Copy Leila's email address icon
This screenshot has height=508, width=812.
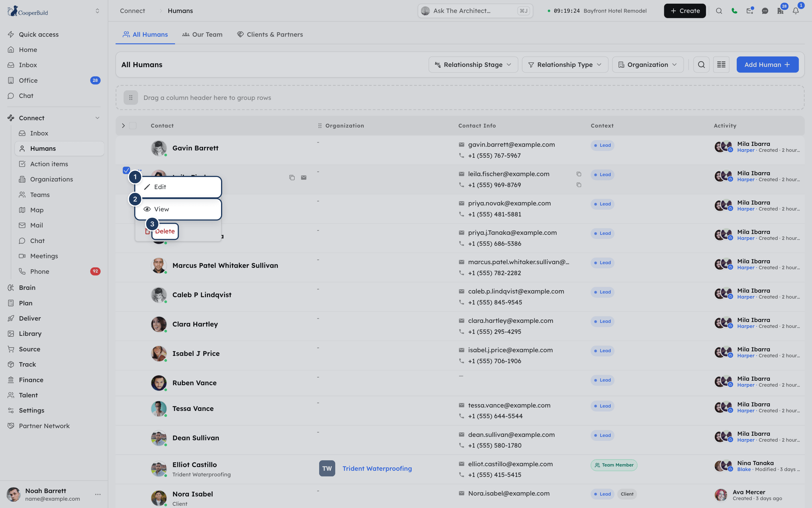point(579,174)
